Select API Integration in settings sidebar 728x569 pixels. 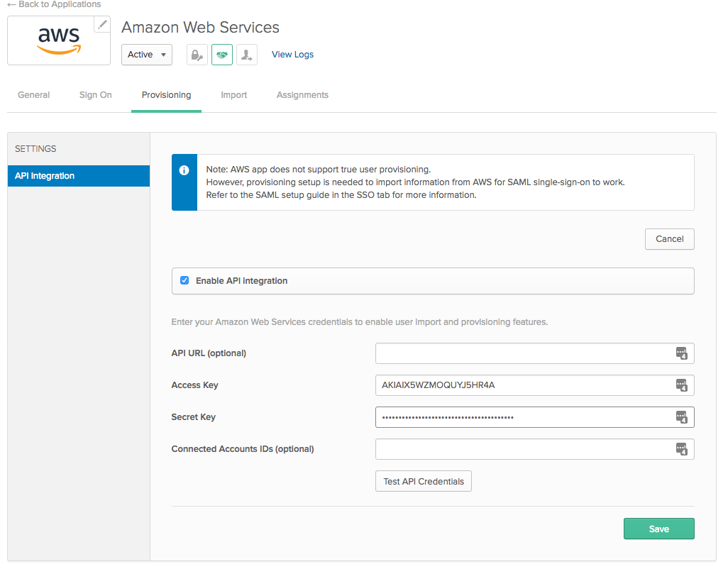click(x=79, y=176)
